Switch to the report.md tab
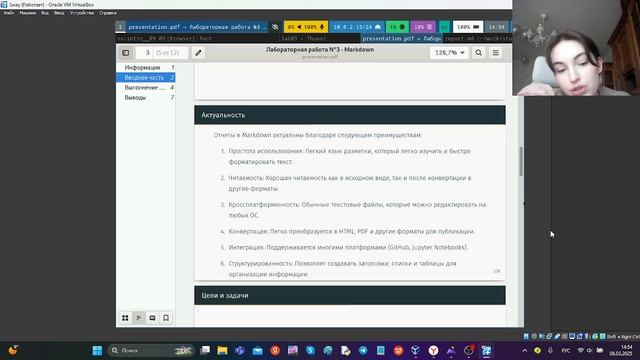640x360 pixels. 477,38
